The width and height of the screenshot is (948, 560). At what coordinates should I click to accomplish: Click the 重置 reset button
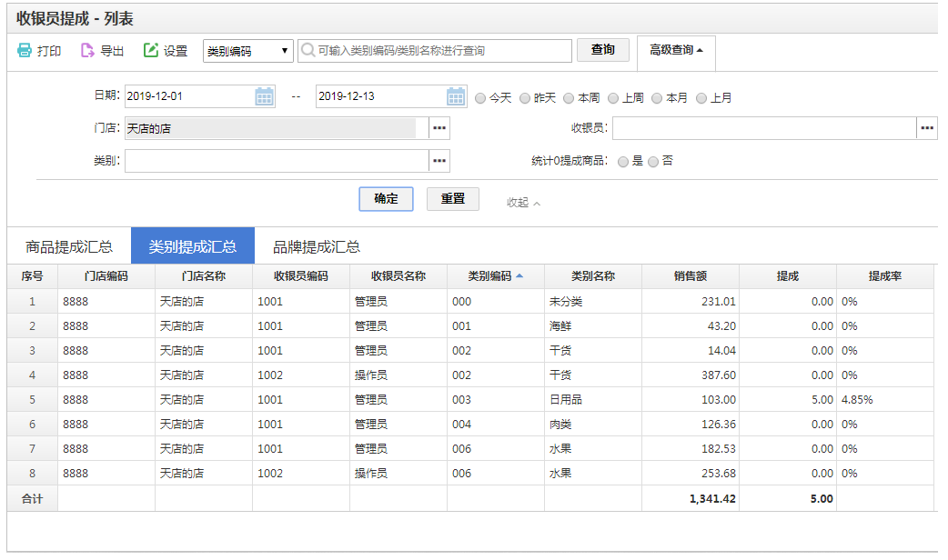point(452,199)
